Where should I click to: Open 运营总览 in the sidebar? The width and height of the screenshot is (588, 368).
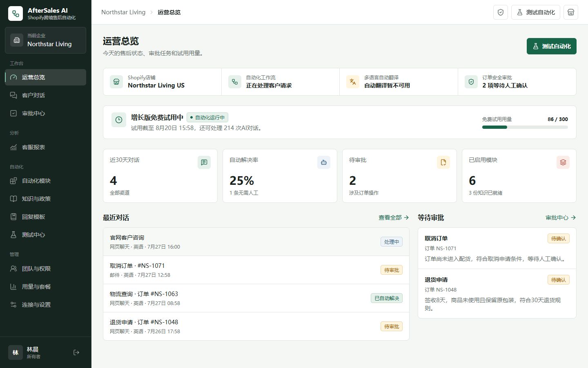(45, 77)
